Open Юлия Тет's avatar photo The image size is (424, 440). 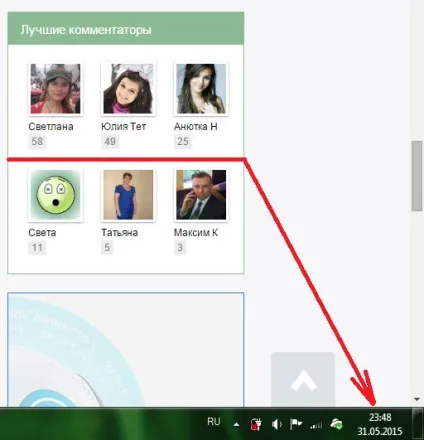[x=128, y=89]
